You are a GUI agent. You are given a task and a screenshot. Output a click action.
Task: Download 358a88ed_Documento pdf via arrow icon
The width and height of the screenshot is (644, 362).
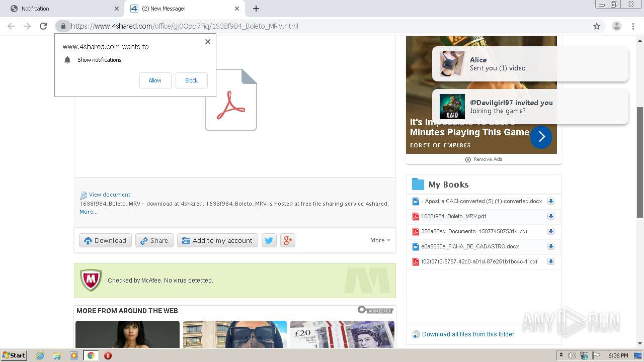click(551, 231)
